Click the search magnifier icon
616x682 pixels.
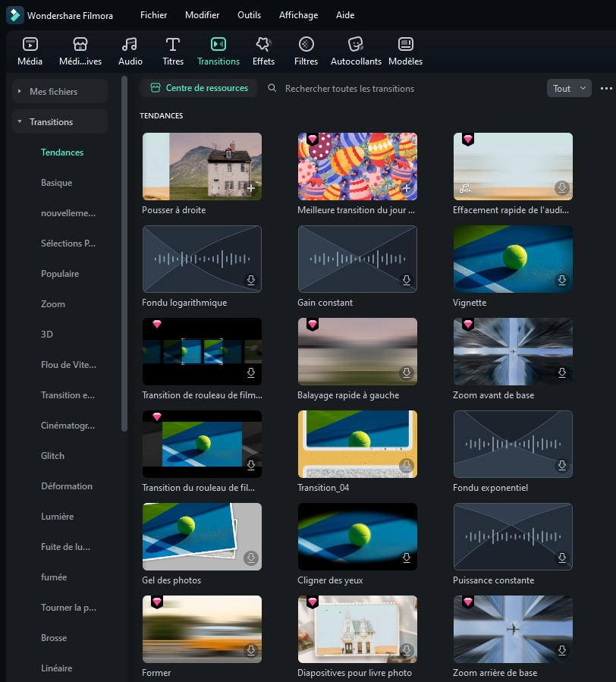[272, 88]
